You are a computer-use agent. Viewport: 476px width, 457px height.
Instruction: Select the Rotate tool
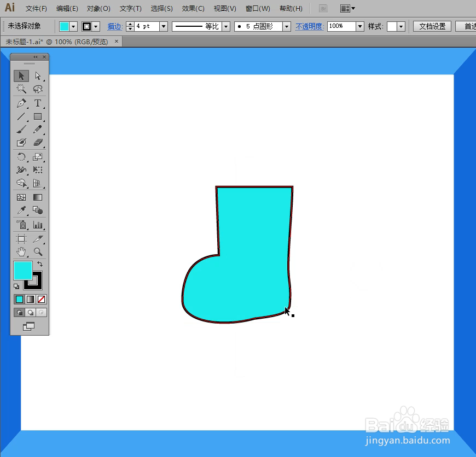[x=21, y=157]
